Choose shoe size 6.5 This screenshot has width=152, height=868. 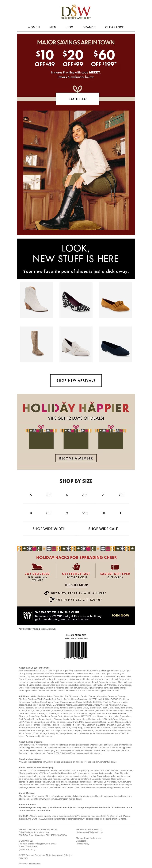click(x=85, y=495)
